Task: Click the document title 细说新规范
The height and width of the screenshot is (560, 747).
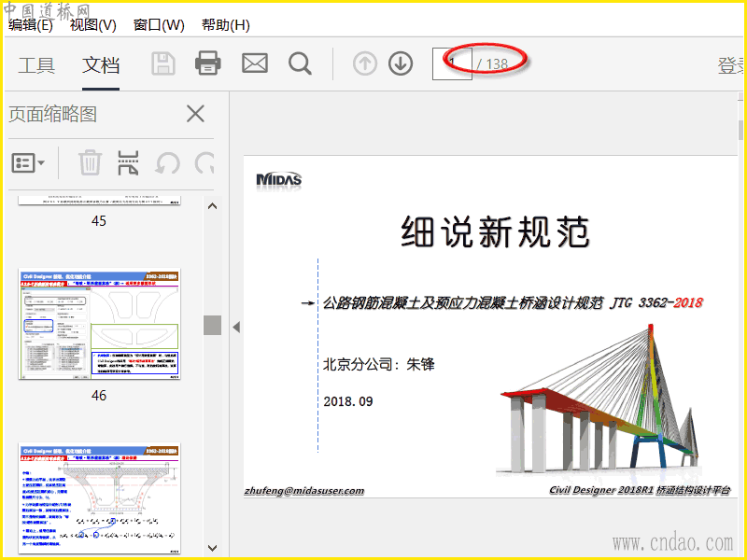Action: [x=495, y=231]
